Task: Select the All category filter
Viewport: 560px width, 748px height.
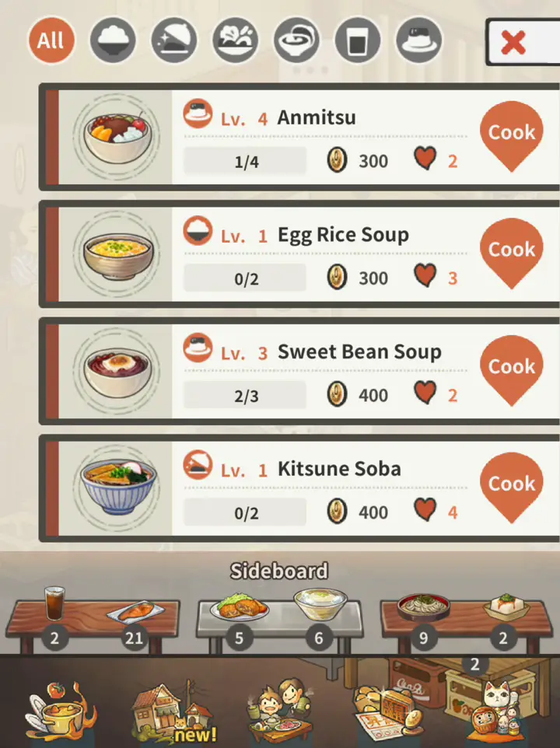Action: coord(51,40)
